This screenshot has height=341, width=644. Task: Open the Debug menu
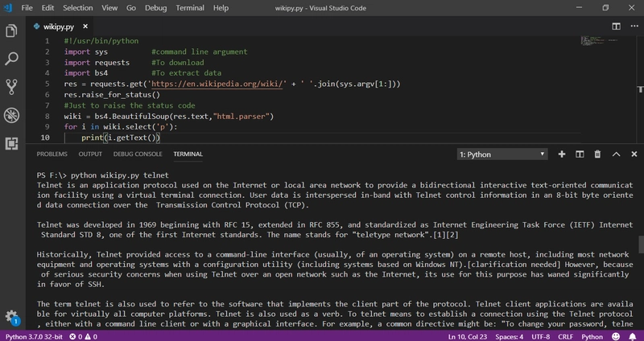[155, 8]
